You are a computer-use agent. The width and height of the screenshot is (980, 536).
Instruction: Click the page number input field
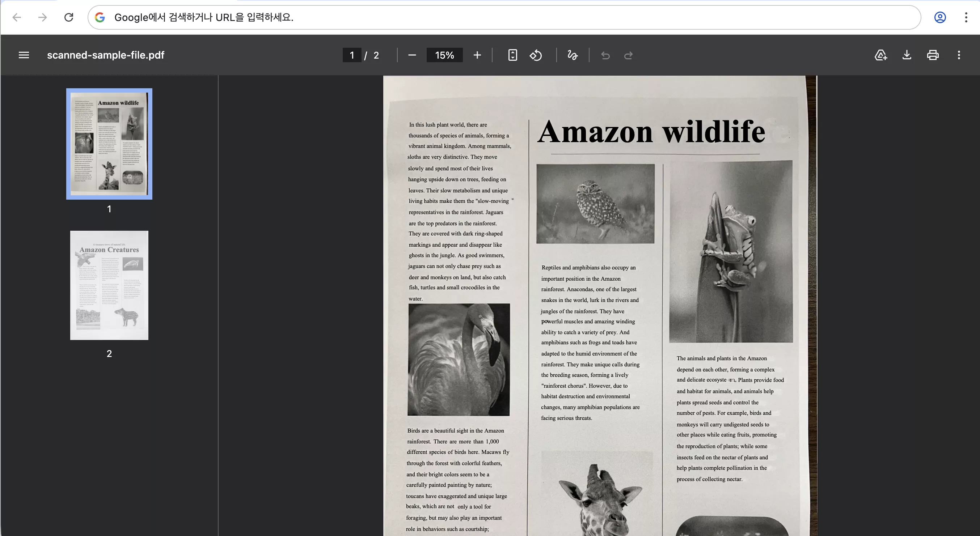[x=352, y=55]
